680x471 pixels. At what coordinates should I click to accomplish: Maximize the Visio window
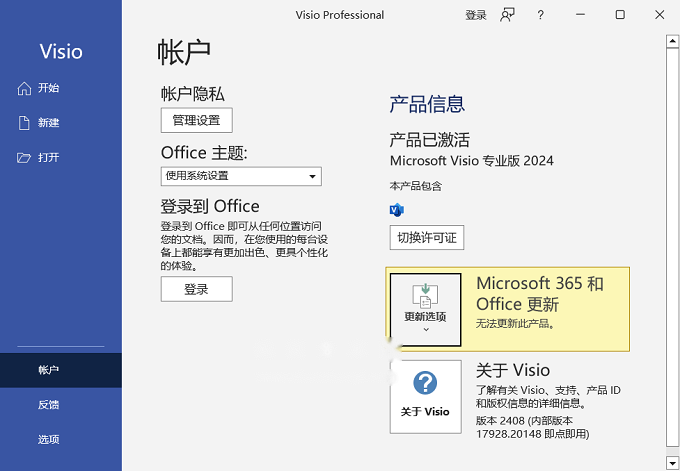(x=620, y=15)
